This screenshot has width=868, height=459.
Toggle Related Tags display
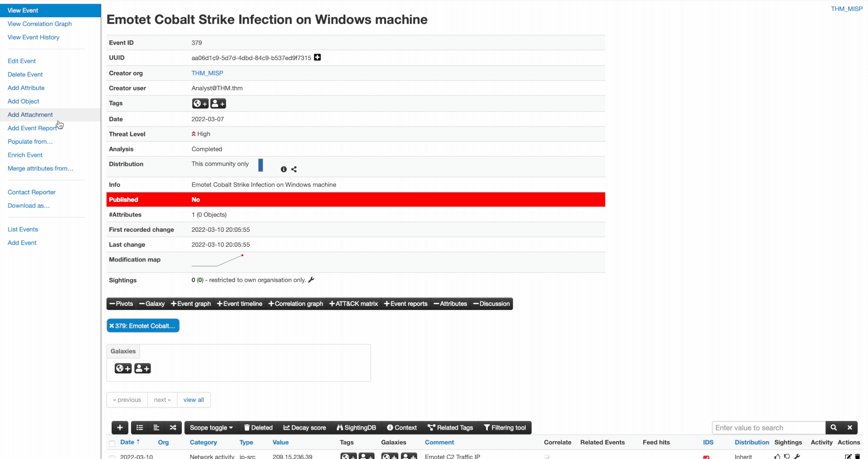450,427
